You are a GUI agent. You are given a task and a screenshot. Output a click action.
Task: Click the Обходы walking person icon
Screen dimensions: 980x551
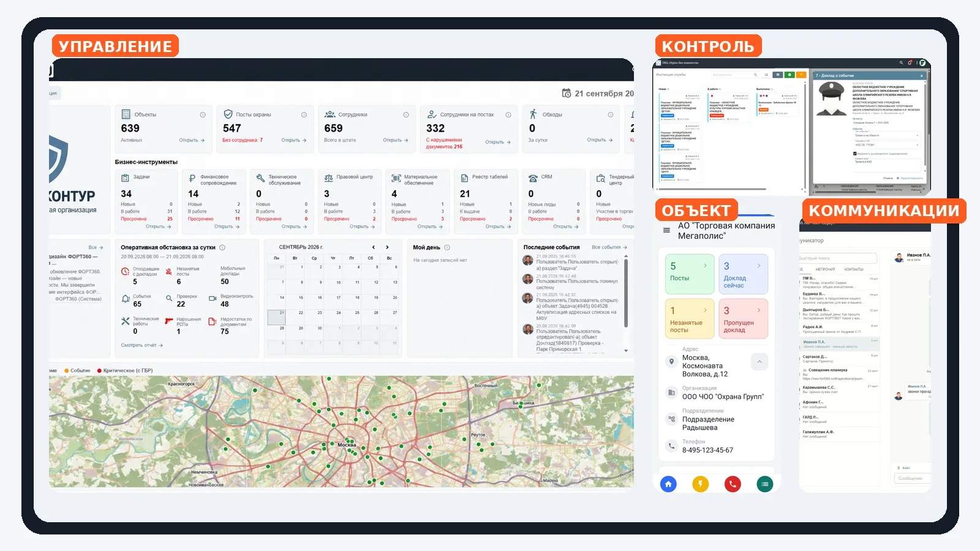click(x=533, y=114)
